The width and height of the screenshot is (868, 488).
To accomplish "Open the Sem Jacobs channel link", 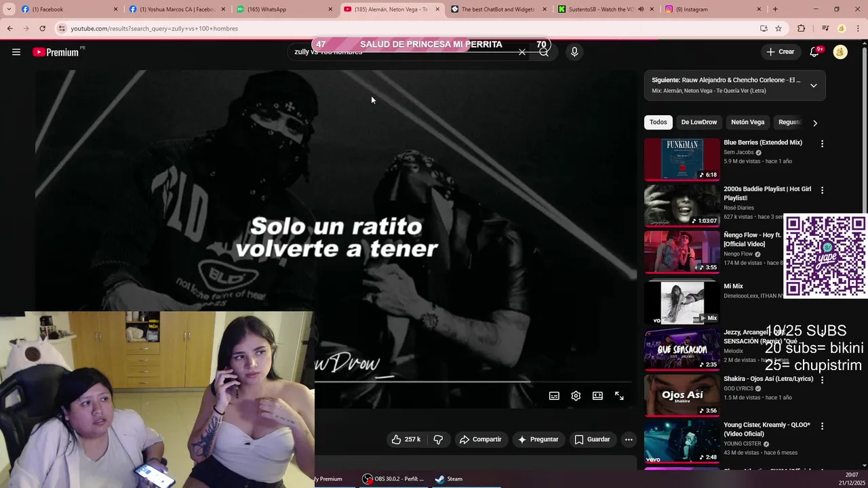I will click(x=738, y=152).
